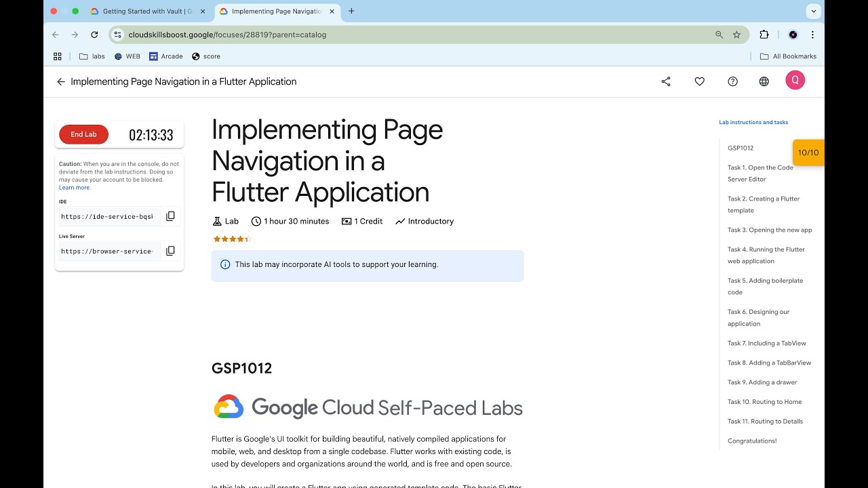Select the Implementing Page Navigation tab
Screen dimensions: 868x488
pyautogui.click(x=277, y=12)
